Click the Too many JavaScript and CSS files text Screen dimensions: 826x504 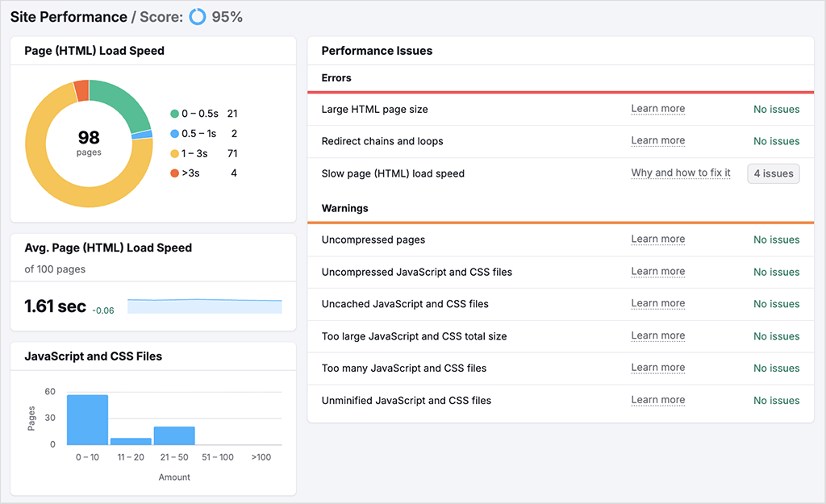[x=404, y=369]
